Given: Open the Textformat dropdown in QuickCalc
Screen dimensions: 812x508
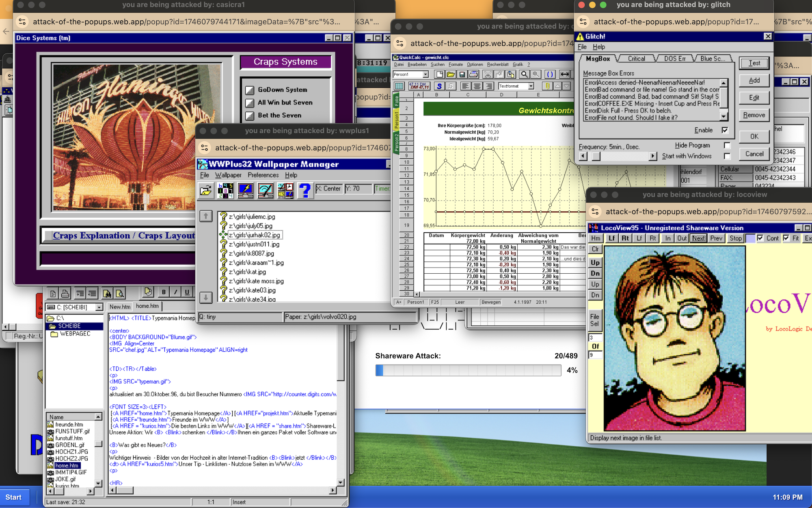Looking at the screenshot, I should click(531, 86).
